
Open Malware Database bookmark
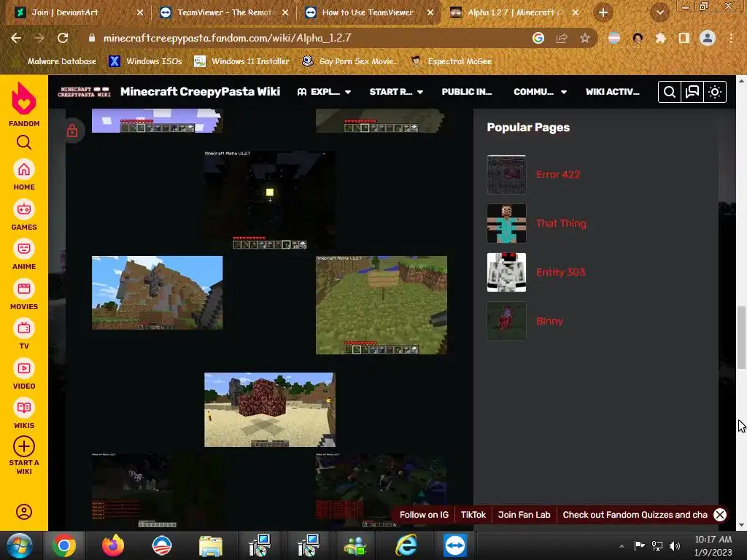point(57,61)
